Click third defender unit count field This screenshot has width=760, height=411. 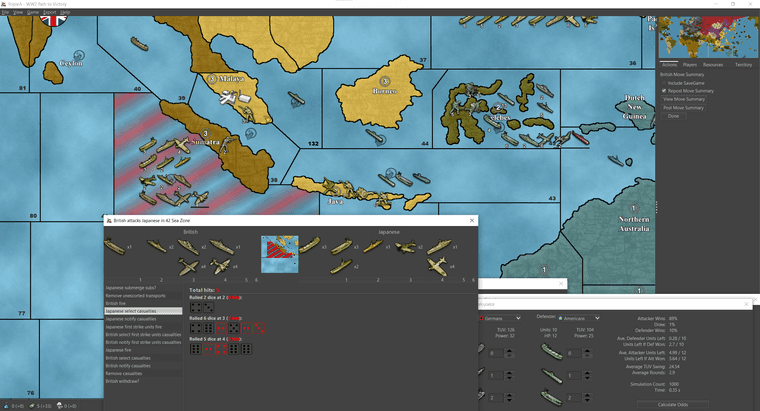tap(575, 397)
